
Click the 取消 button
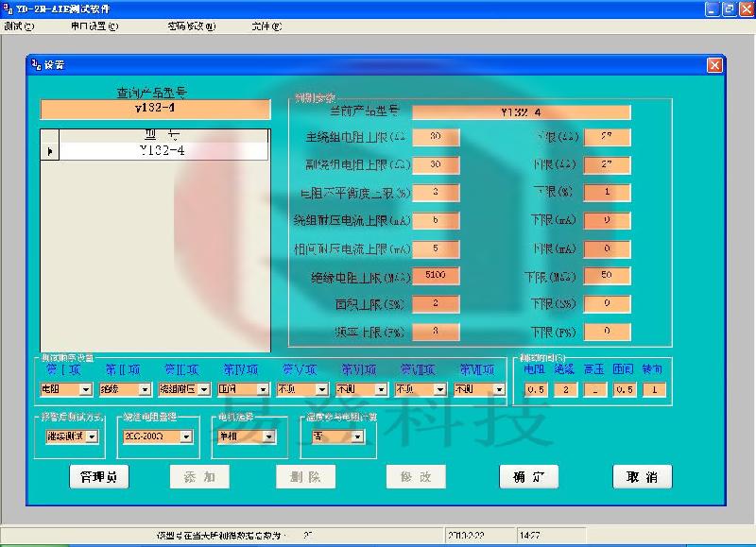click(641, 476)
